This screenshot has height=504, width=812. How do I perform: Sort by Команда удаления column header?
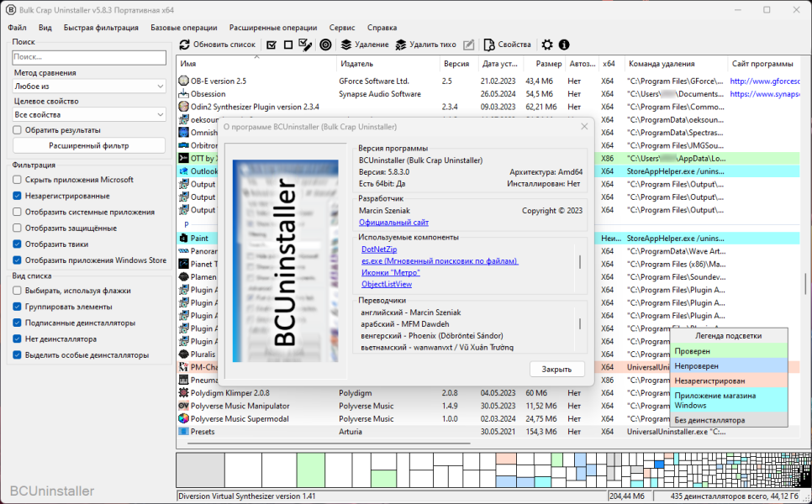click(x=676, y=64)
